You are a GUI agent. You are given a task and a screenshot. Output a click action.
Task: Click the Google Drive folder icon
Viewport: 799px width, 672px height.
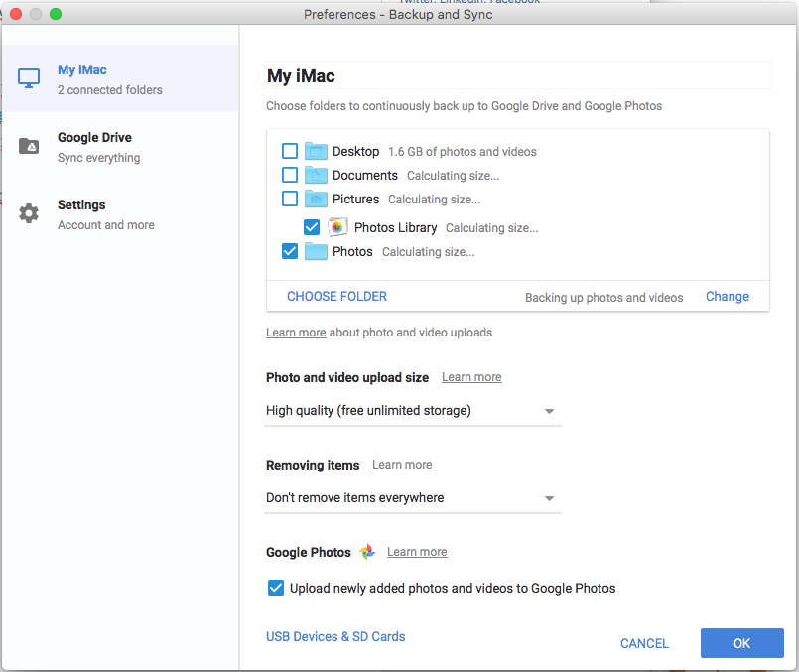pyautogui.click(x=29, y=147)
